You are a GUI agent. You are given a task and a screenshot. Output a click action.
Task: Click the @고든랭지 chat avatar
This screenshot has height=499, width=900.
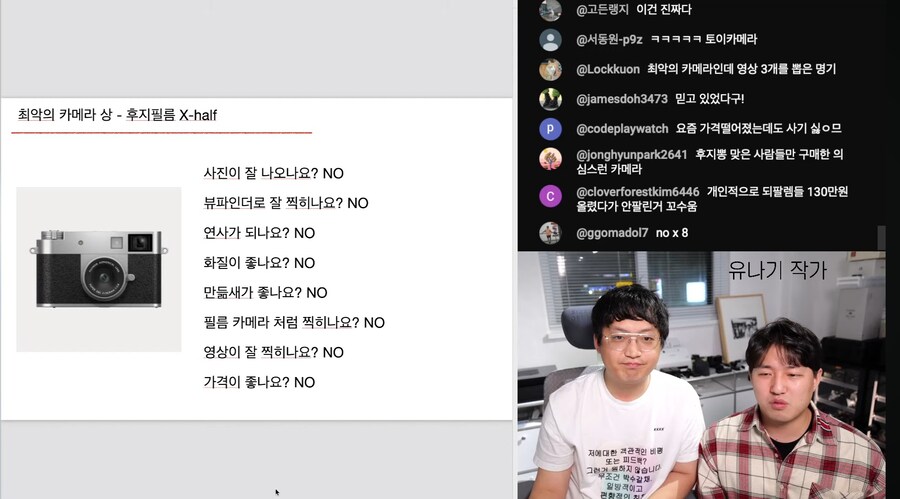(x=550, y=10)
